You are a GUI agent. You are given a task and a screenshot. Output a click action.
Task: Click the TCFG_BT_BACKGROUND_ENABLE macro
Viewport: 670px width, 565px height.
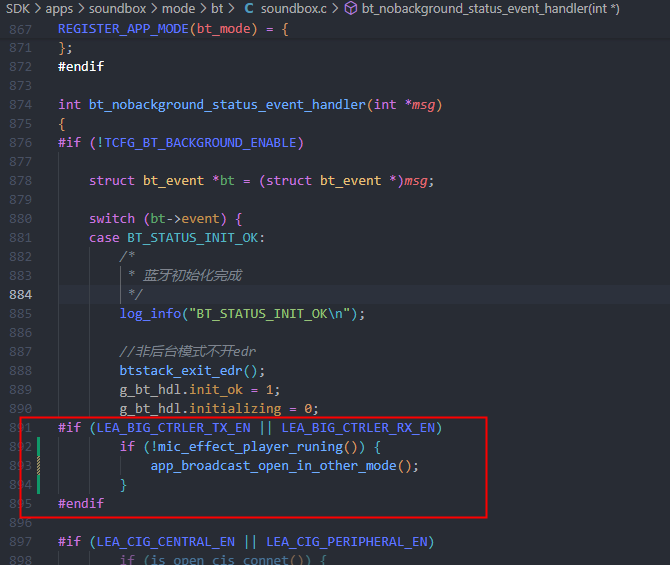(200, 143)
